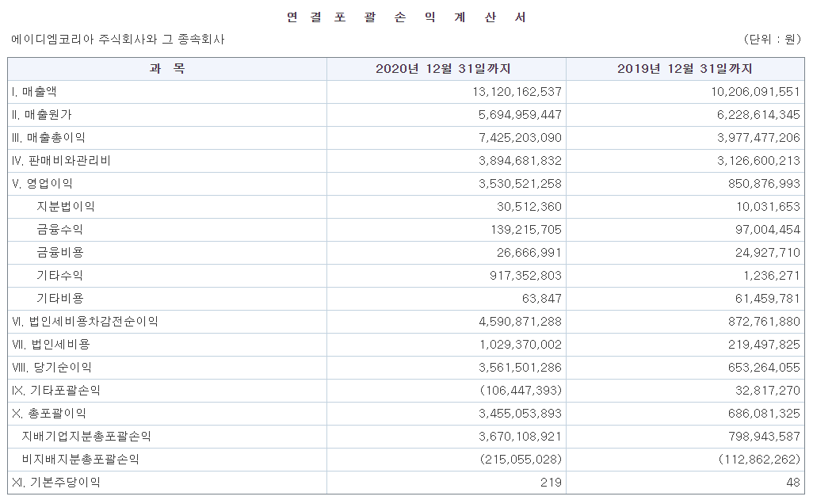Viewport: 813px width, 504px height.
Task: Click the value 7,425,203,090
Action: (520, 137)
